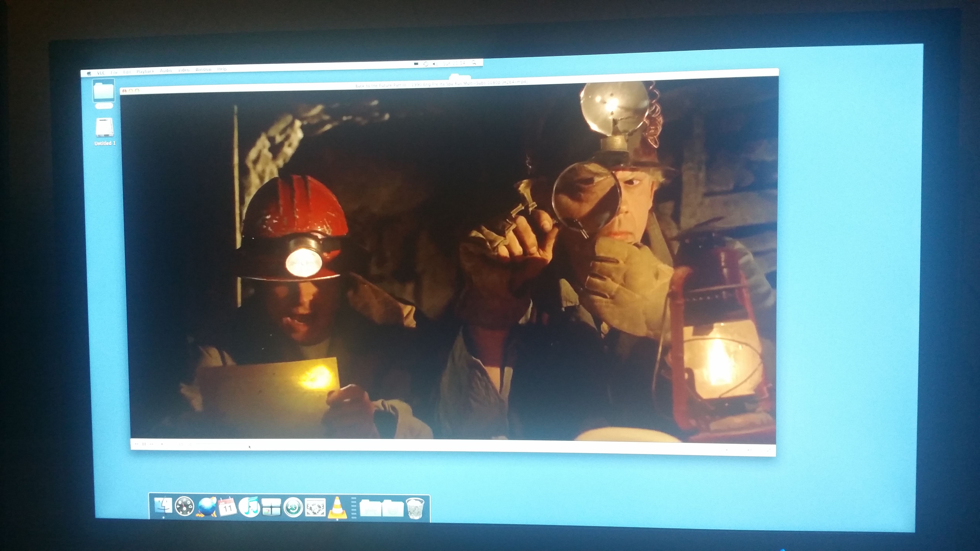Open Time Machine icon in Dock
The width and height of the screenshot is (980, 551).
[x=293, y=507]
